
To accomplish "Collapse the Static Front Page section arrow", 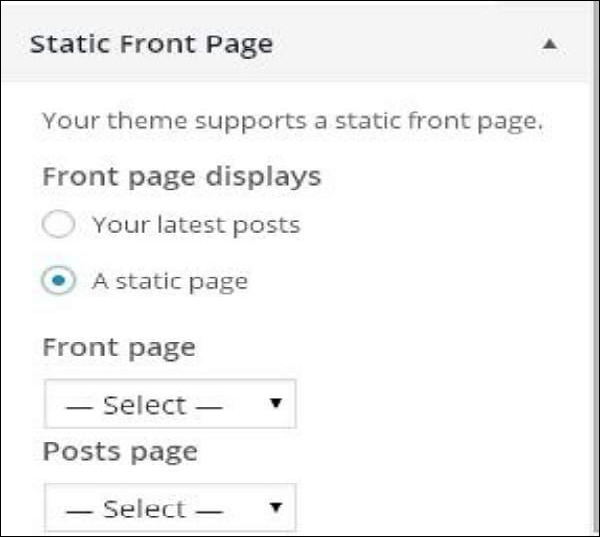I will [549, 45].
